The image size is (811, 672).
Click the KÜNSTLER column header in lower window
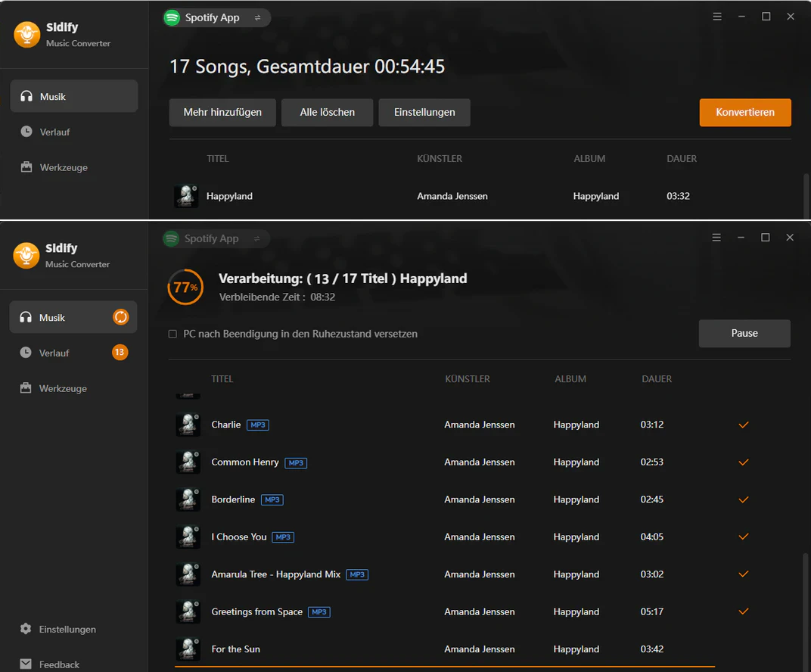(468, 378)
